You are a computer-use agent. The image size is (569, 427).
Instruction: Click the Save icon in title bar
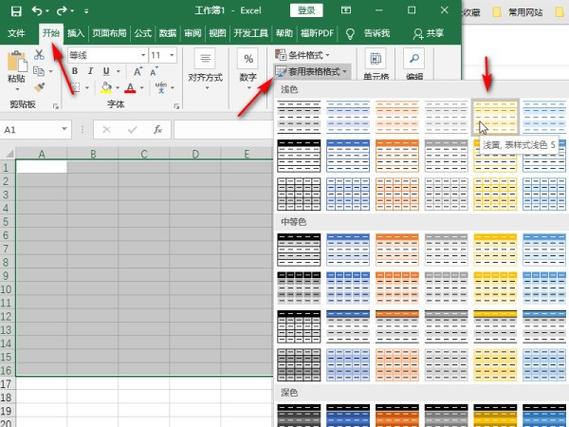pyautogui.click(x=16, y=11)
